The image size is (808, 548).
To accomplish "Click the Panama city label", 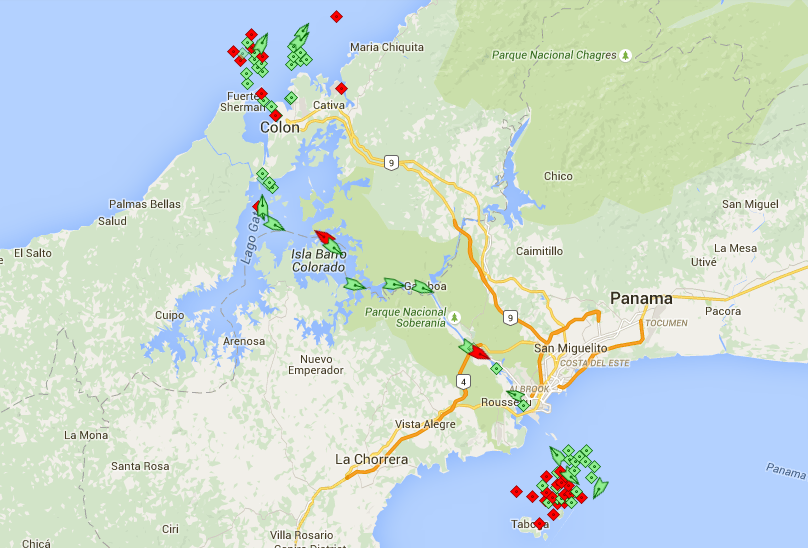I will point(641,298).
